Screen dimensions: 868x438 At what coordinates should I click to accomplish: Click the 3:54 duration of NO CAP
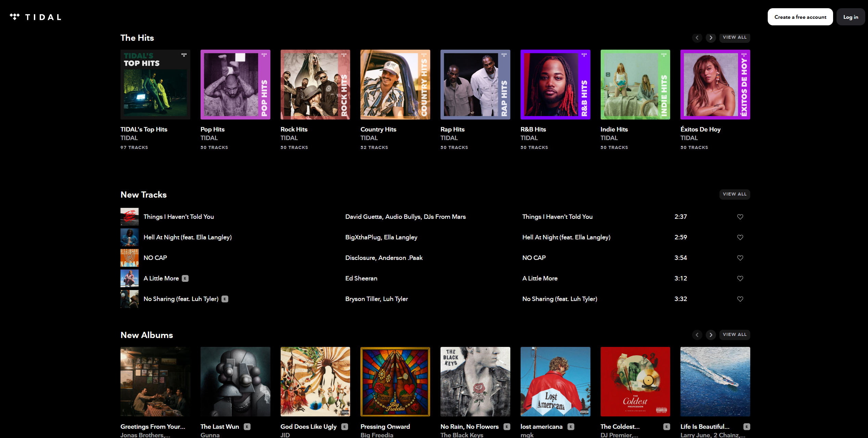pos(680,258)
